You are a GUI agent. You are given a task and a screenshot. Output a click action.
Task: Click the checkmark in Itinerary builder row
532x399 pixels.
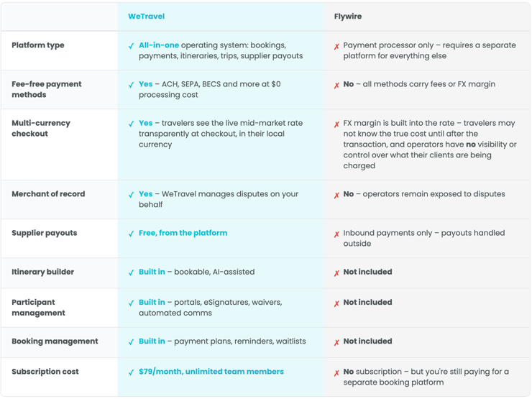tap(131, 272)
